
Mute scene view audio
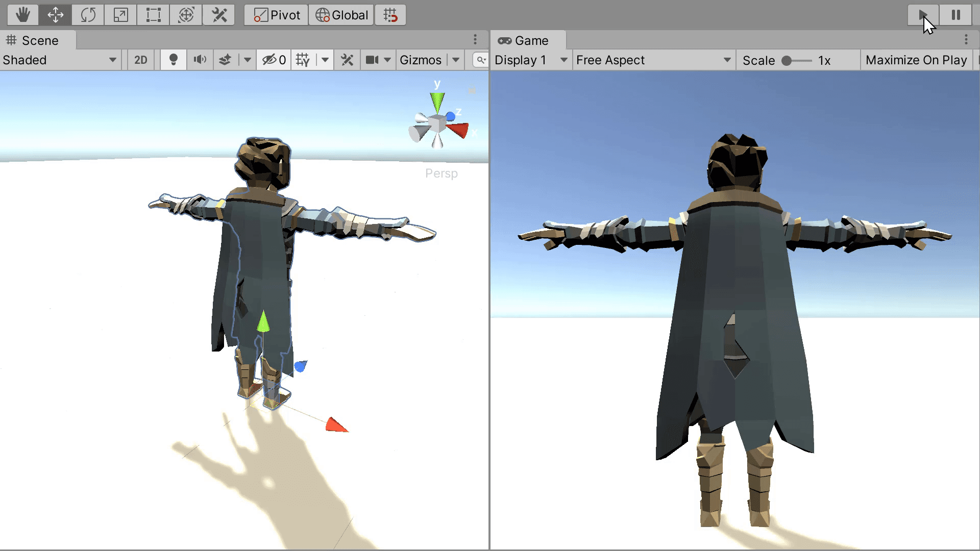199,60
